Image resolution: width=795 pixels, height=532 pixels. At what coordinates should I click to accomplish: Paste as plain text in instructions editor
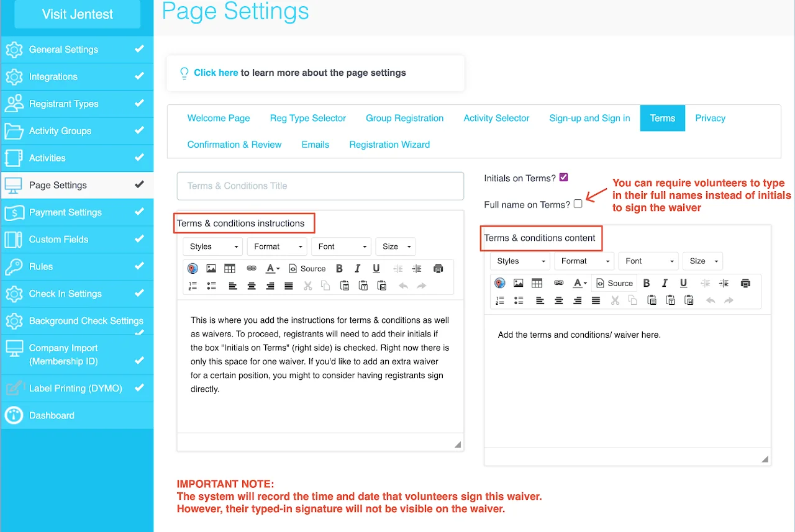(363, 286)
